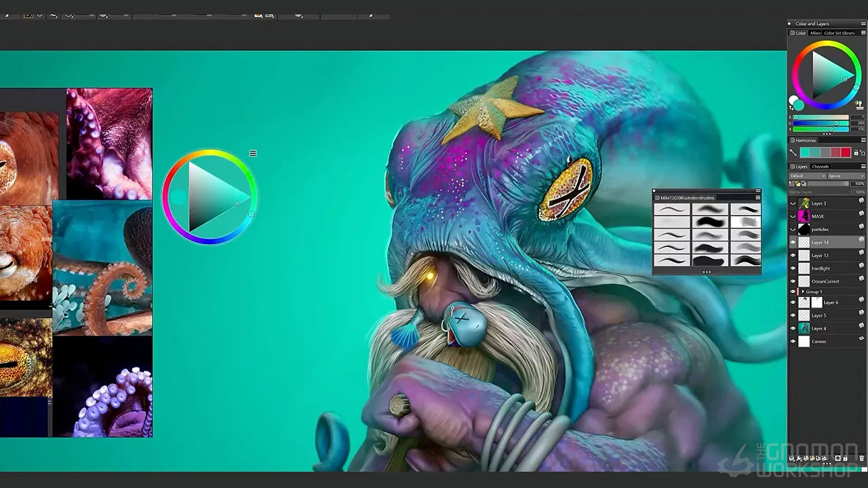Show the hidden Layer 3
The width and height of the screenshot is (868, 488).
[793, 203]
